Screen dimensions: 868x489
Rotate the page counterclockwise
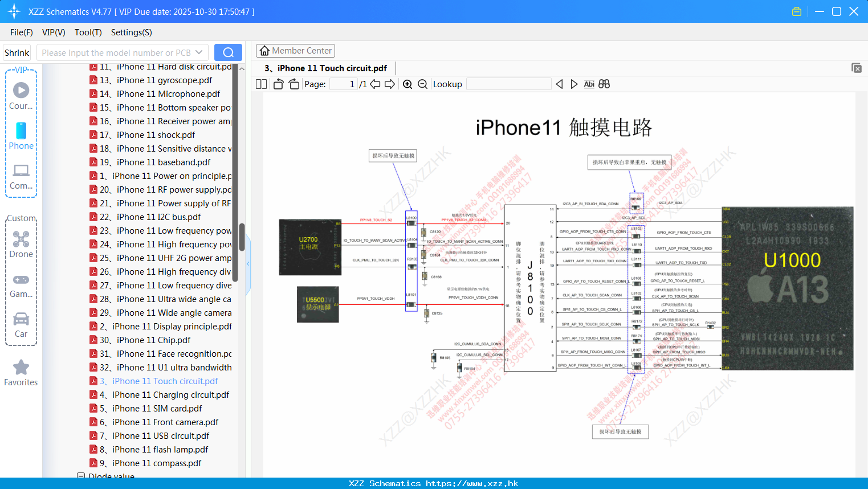(x=278, y=84)
